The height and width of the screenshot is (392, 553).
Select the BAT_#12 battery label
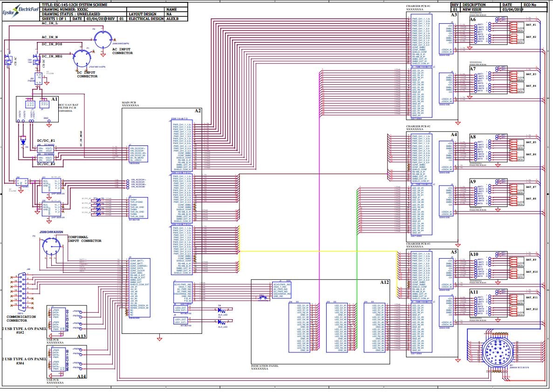[532, 309]
